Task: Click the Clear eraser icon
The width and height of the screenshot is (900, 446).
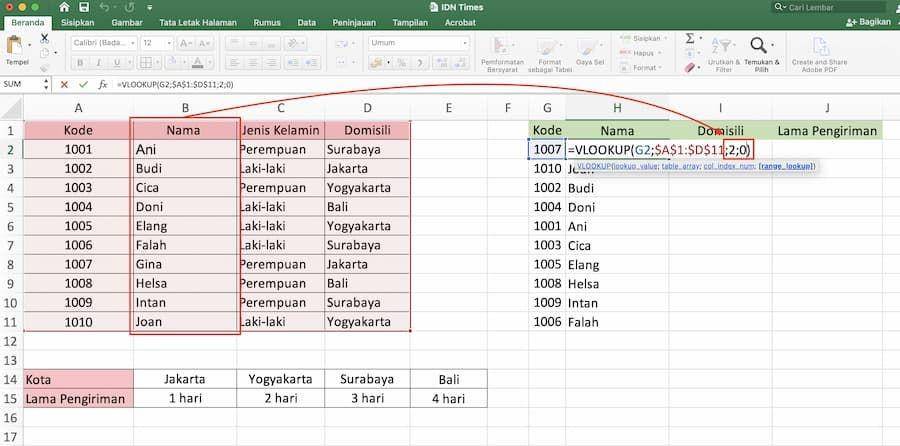Action: 690,68
